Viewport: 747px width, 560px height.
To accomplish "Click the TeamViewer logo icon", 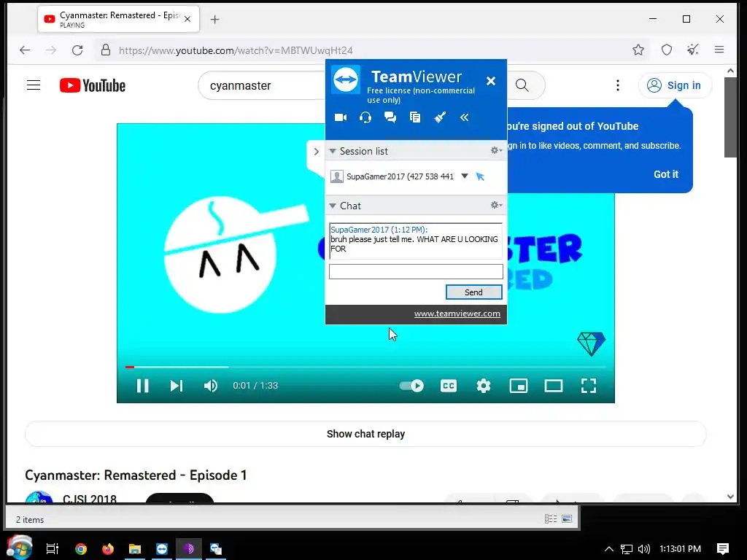I will (346, 79).
